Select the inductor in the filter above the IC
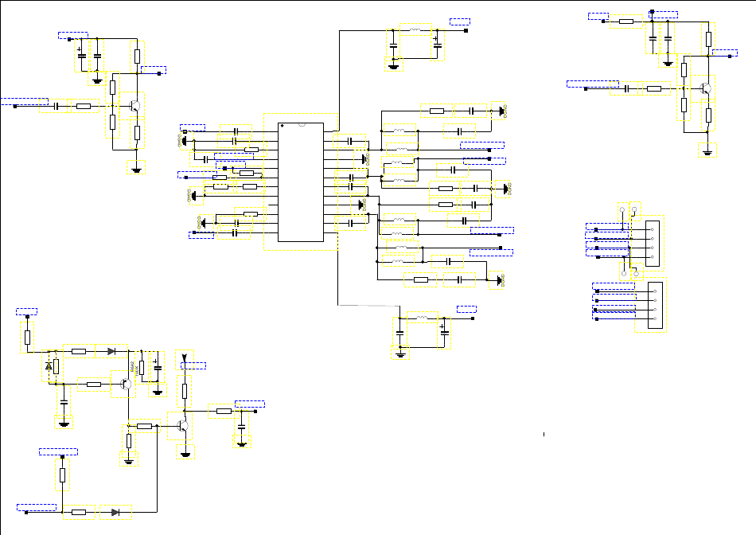Screen dimensions: 756x535 415,30
